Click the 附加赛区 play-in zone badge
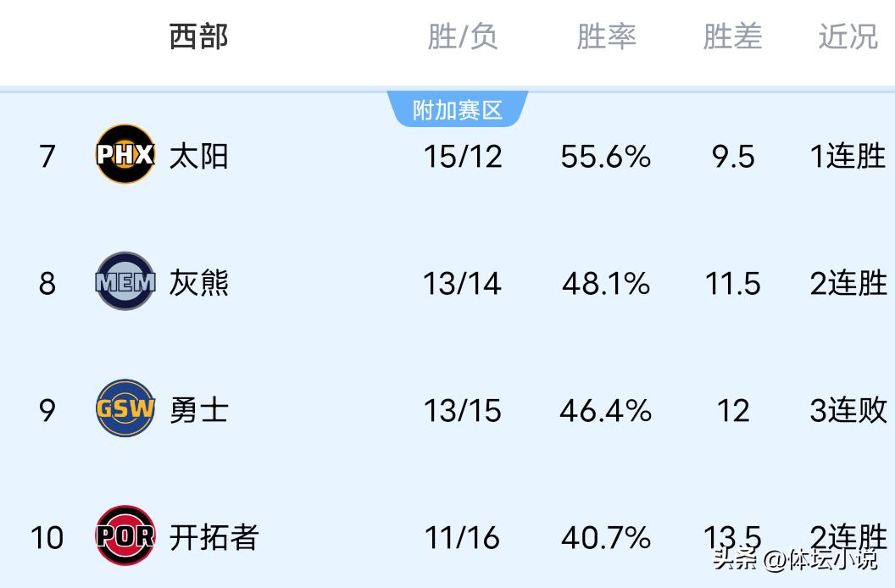Image resolution: width=895 pixels, height=588 pixels. coord(458,110)
